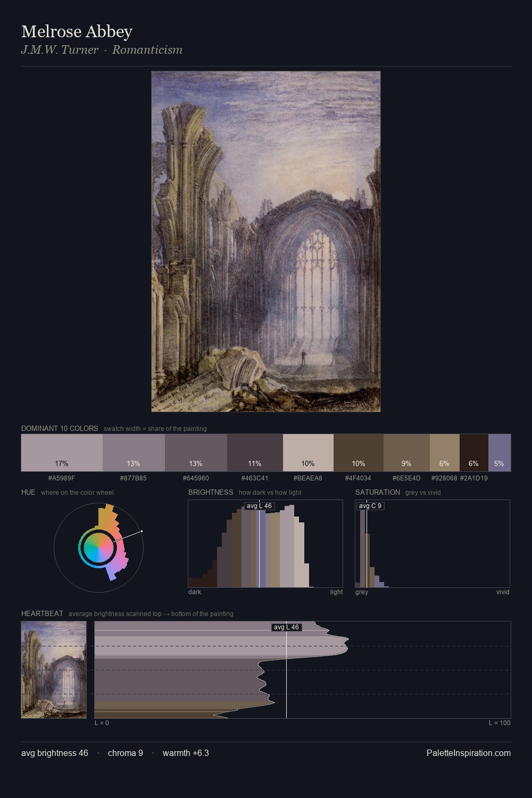Click the 'DOMINANT 10 COLORS' heading
This screenshot has height=798, width=532.
[60, 428]
